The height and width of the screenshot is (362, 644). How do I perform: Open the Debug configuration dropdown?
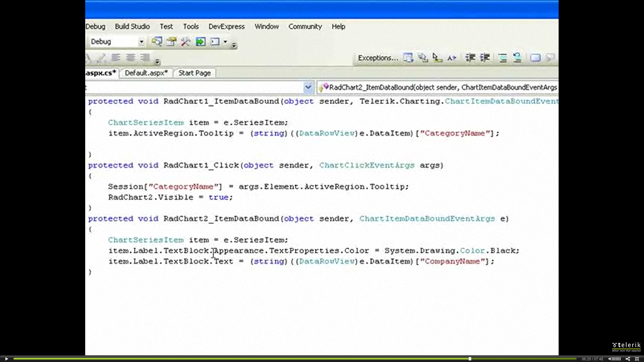141,42
